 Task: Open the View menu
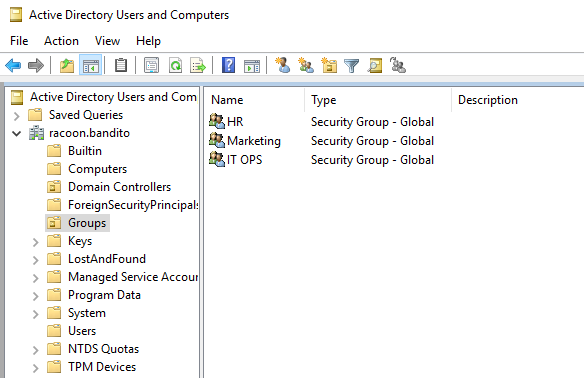(107, 41)
